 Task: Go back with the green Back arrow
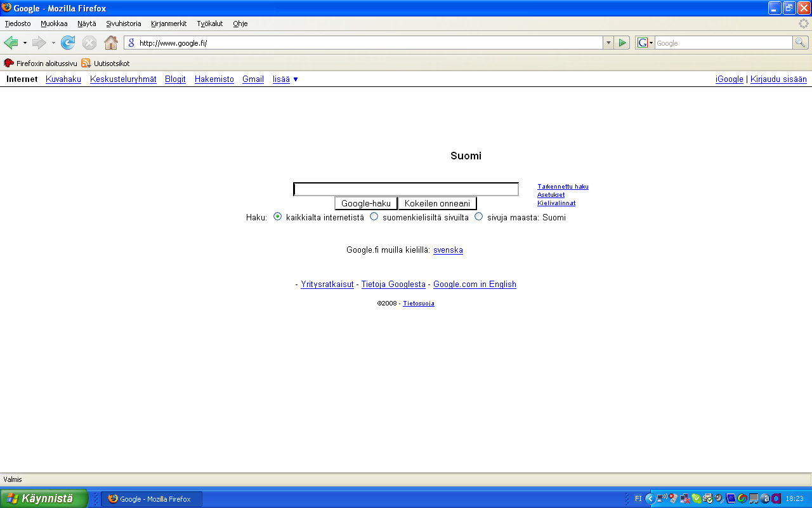pyautogui.click(x=11, y=43)
